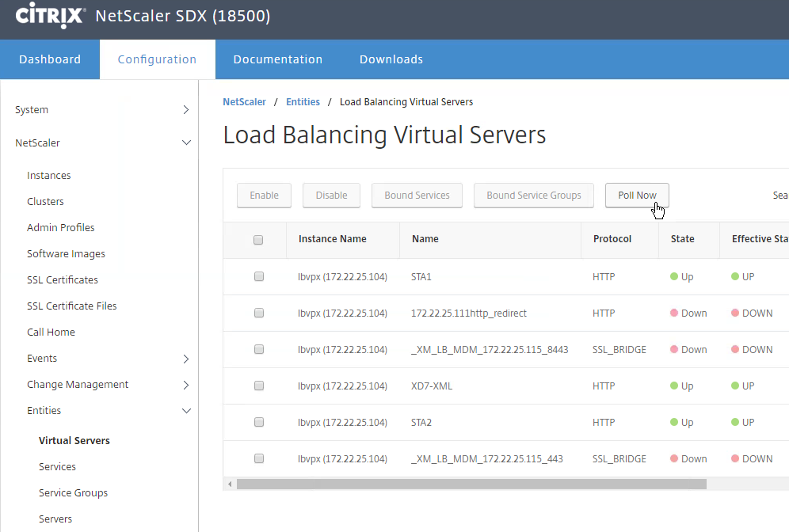
Task: Click the horizontal scrollbar left arrow
Action: point(230,484)
